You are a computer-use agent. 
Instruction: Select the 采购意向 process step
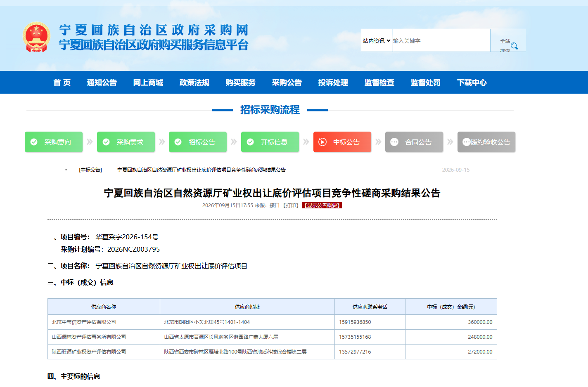pos(54,142)
